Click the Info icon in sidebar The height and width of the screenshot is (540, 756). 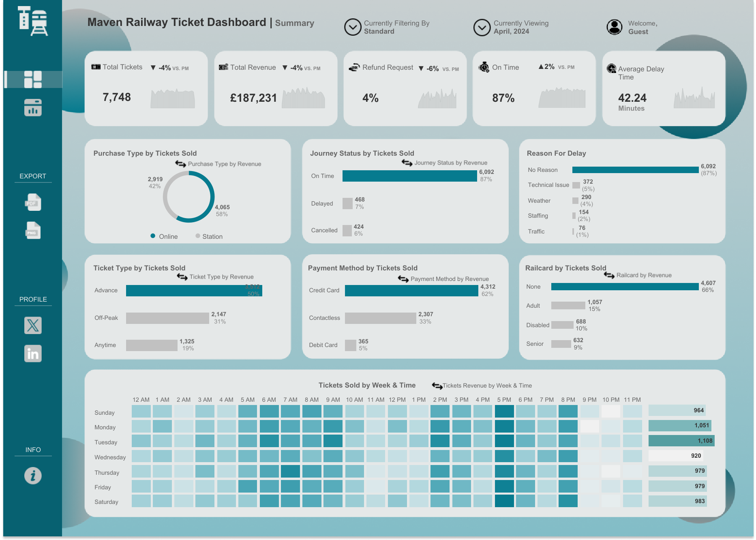point(33,476)
